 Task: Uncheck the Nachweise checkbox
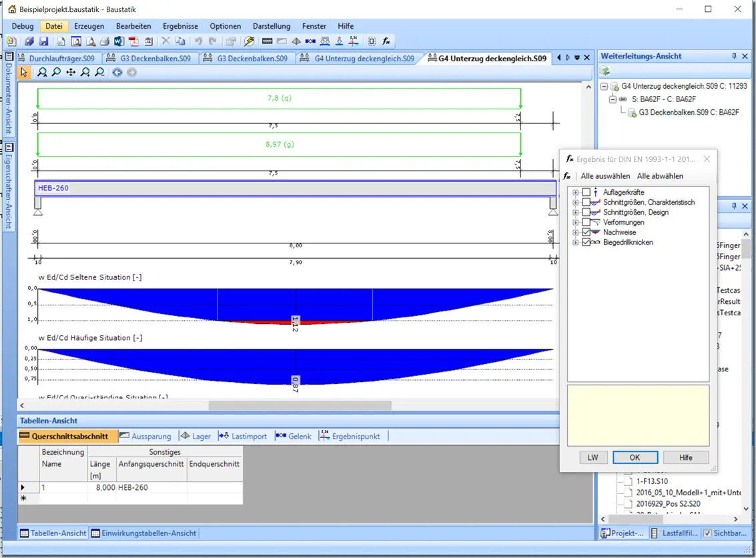click(587, 232)
